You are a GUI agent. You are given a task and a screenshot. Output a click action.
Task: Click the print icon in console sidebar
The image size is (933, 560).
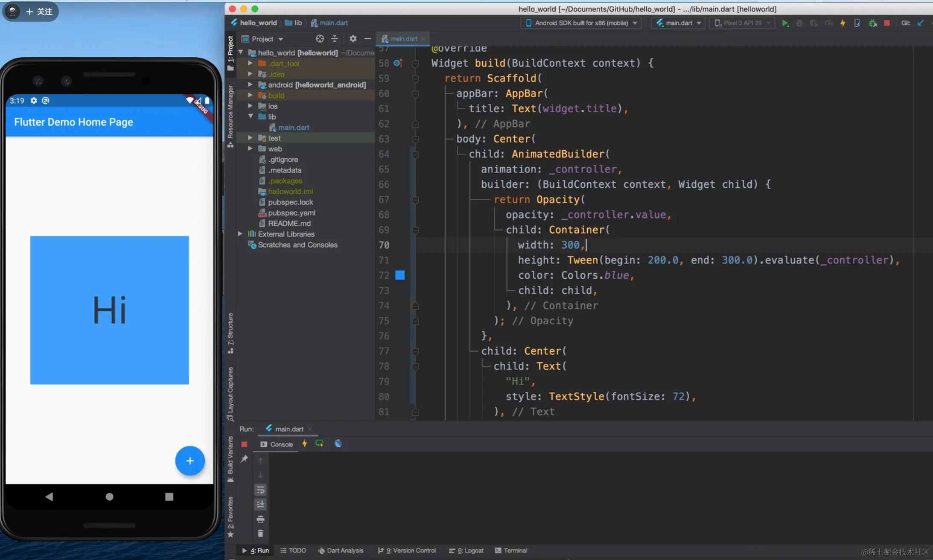pos(260,519)
